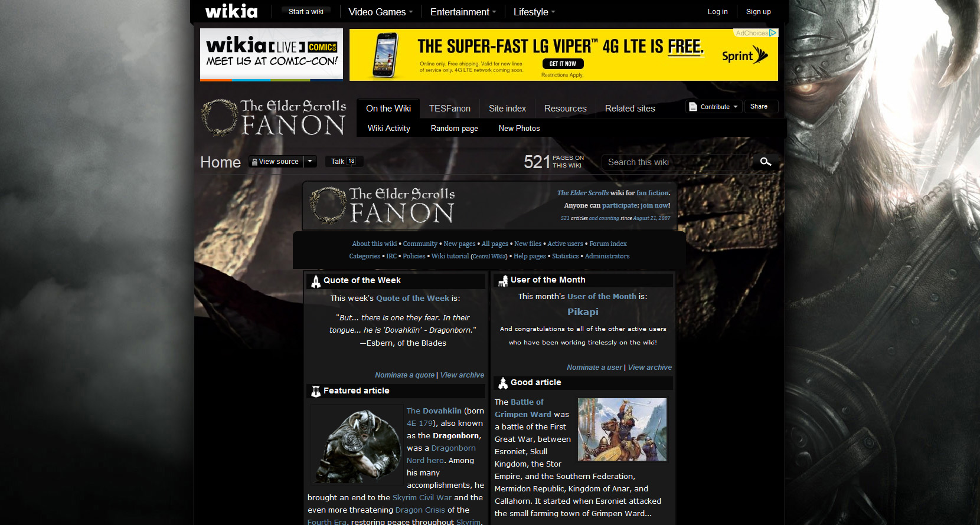Open a Random page
980x525 pixels.
click(455, 128)
